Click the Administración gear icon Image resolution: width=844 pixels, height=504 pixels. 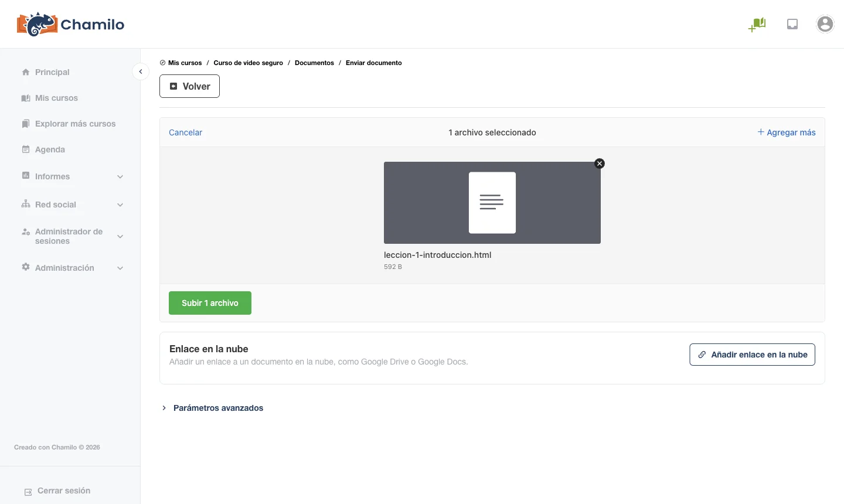click(x=26, y=267)
